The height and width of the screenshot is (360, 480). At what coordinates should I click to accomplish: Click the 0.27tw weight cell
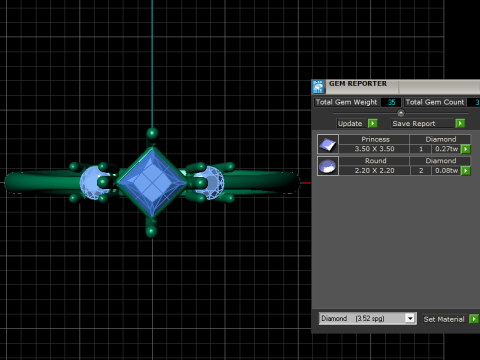[446, 149]
